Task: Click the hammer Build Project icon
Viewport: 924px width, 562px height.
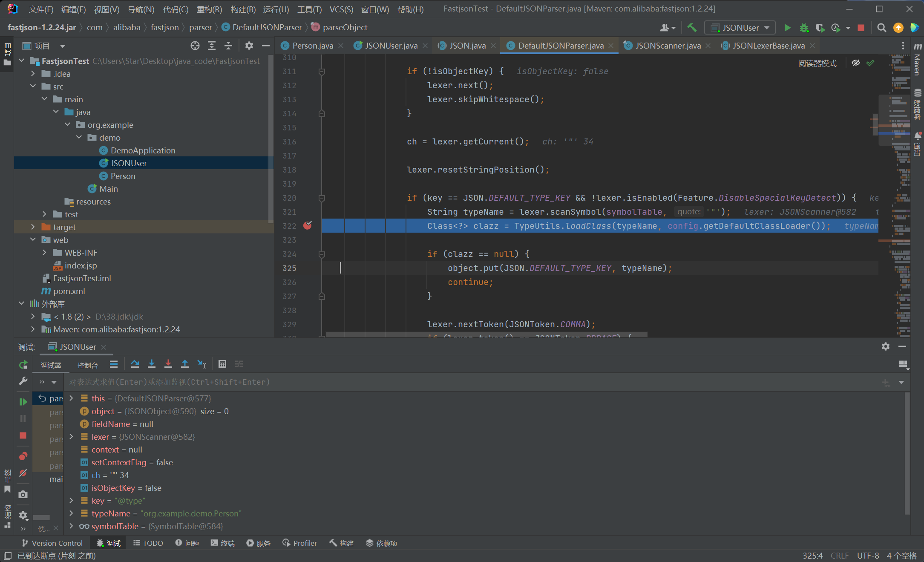Action: point(692,28)
